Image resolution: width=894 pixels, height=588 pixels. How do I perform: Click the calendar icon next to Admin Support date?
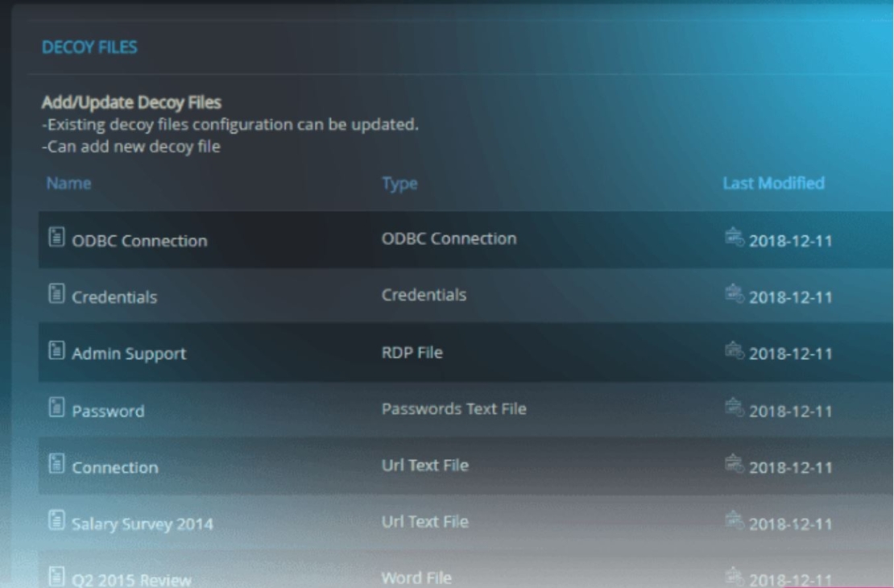tap(737, 350)
